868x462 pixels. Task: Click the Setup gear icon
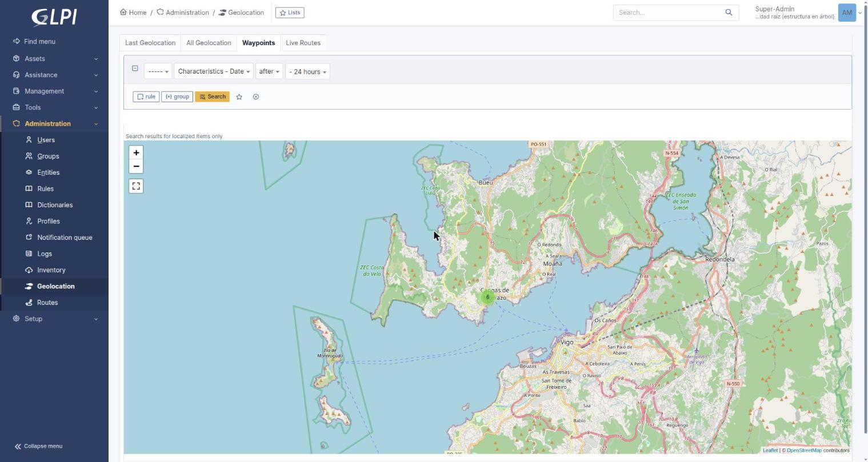16,319
